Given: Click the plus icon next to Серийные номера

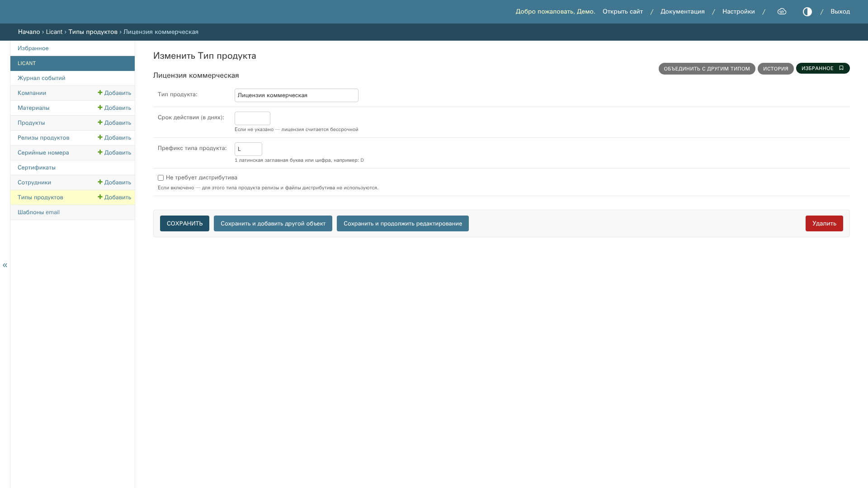Looking at the screenshot, I should [x=100, y=152].
